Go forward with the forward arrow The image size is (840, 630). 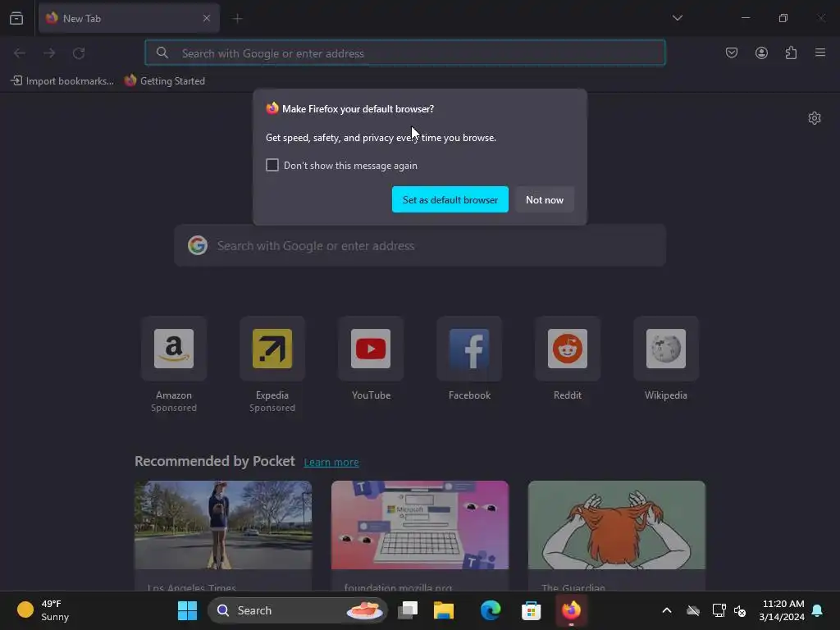tap(49, 53)
